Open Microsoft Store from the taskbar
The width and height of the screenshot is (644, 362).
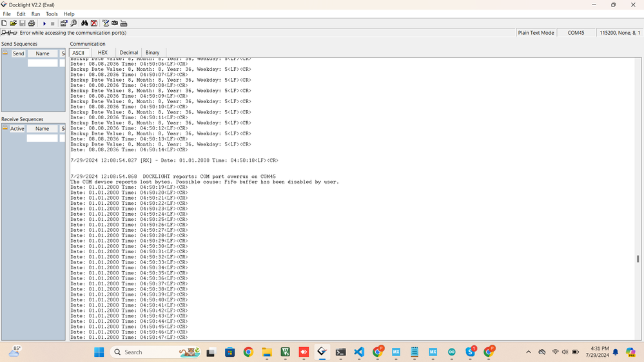pos(230,352)
